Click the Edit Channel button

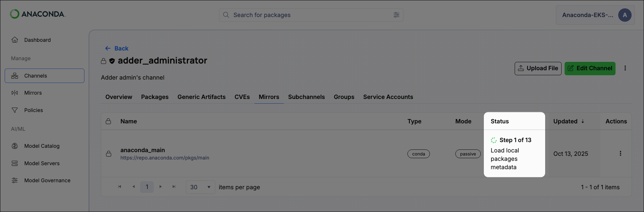coord(590,68)
